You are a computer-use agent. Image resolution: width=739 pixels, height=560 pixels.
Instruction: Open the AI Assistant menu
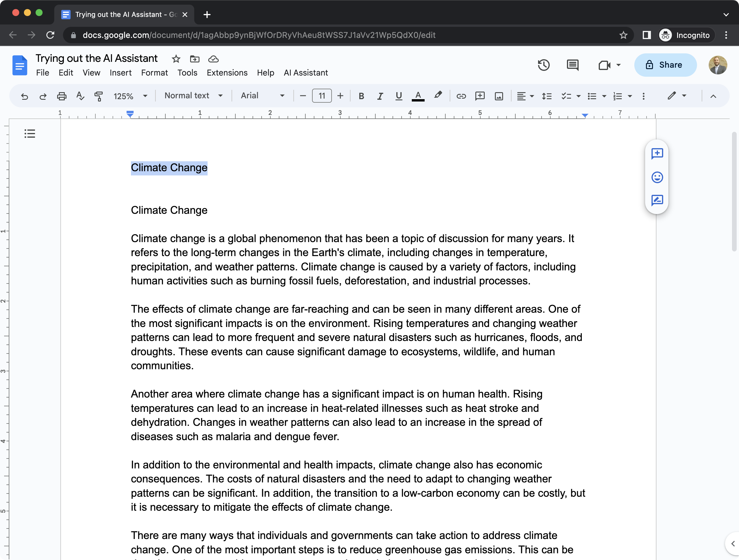[306, 73]
